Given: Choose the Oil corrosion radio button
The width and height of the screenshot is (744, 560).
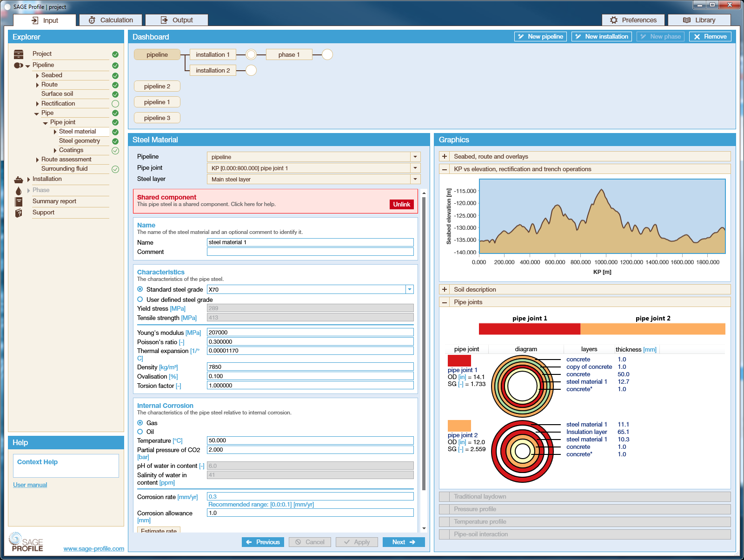Looking at the screenshot, I should (x=140, y=432).
